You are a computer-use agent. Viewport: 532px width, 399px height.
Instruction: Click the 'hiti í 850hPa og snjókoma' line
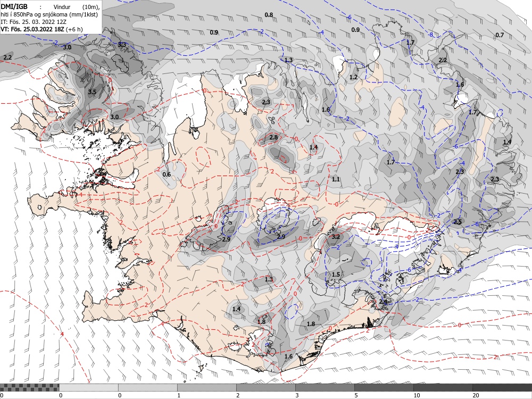click(49, 14)
